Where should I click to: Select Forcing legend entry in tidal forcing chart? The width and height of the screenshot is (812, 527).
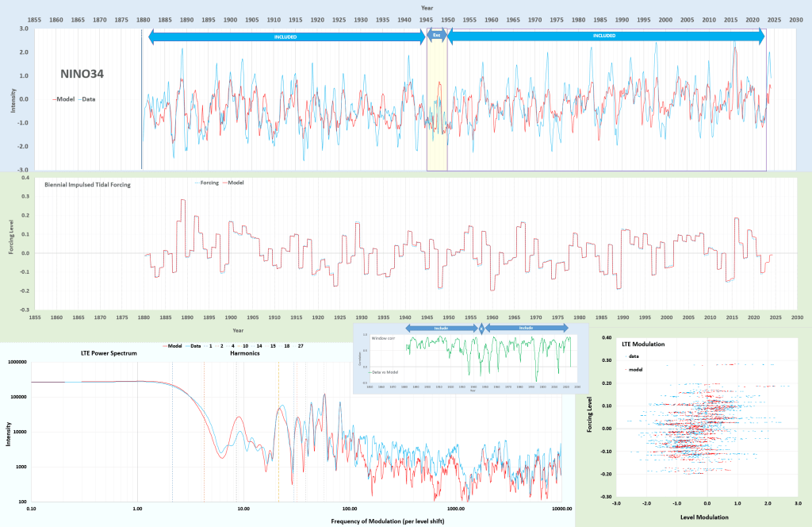pos(209,183)
